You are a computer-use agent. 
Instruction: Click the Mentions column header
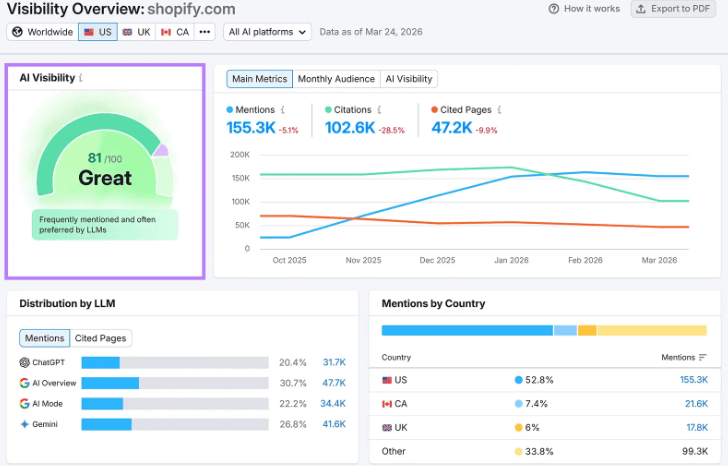point(678,357)
